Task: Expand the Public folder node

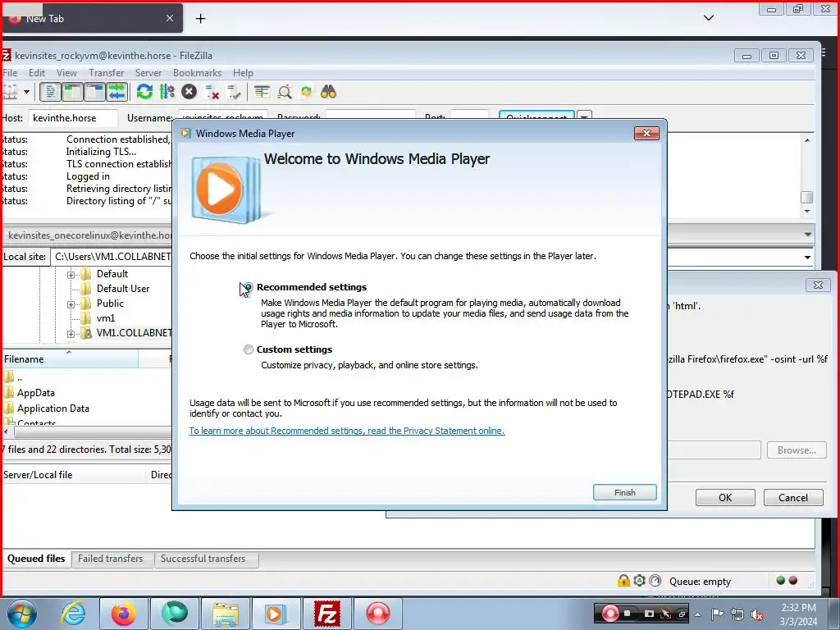Action: tap(71, 304)
